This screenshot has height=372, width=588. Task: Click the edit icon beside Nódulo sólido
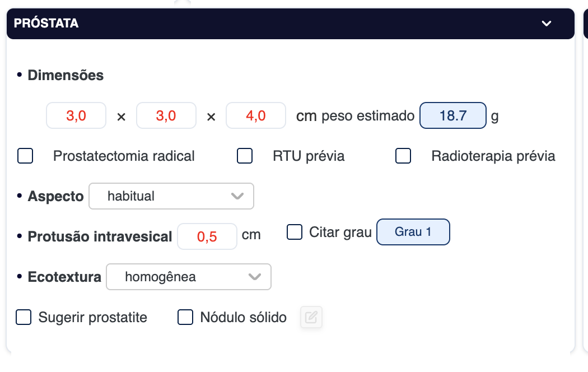coord(311,318)
